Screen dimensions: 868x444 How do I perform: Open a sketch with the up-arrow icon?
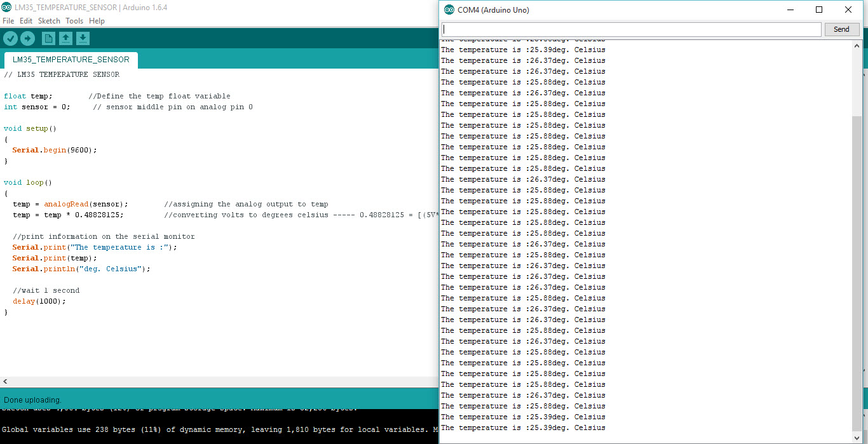click(65, 39)
